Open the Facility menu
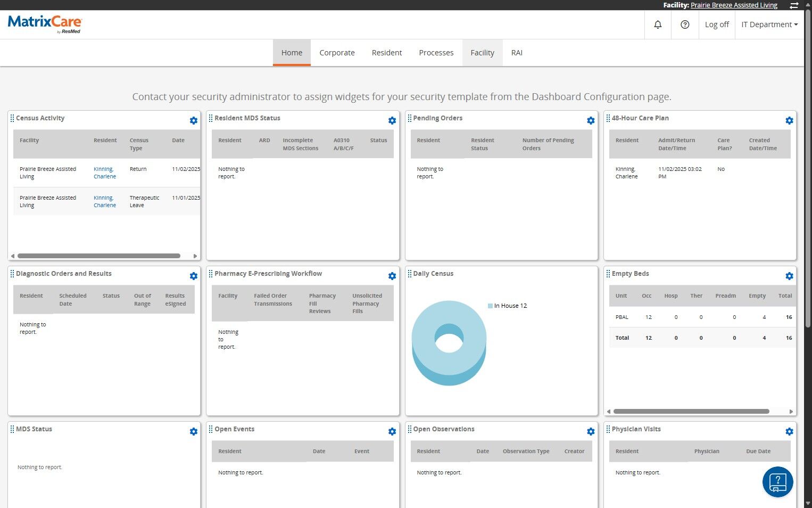812x508 pixels. (483, 53)
